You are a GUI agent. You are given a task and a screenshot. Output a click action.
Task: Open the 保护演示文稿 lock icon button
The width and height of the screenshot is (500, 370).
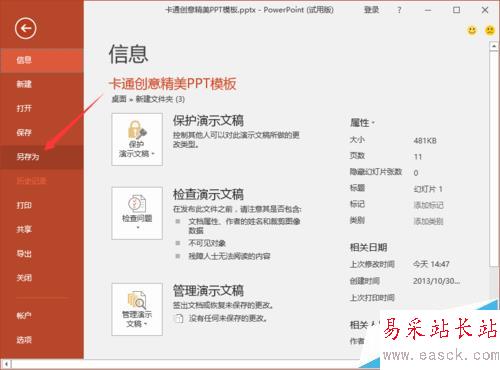pos(137,139)
